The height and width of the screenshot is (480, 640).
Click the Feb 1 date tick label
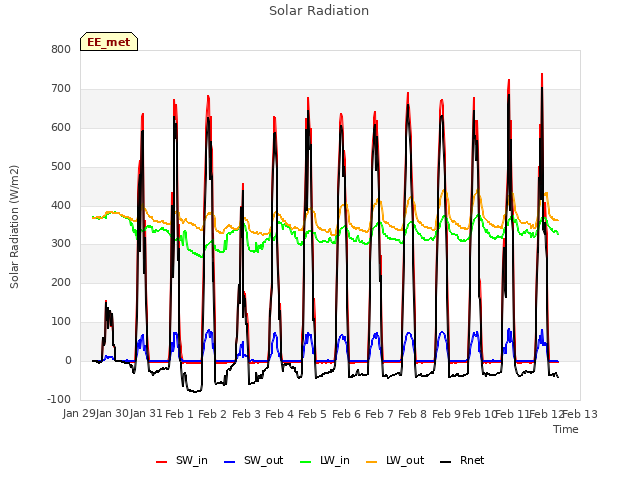[179, 414]
